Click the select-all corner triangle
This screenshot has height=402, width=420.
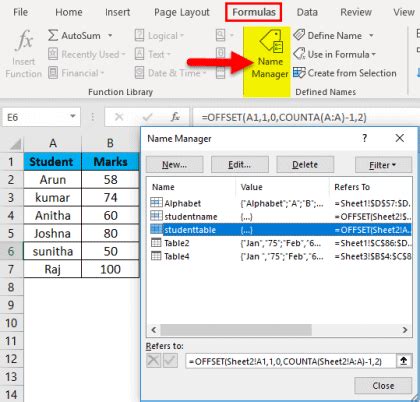tap(16, 144)
